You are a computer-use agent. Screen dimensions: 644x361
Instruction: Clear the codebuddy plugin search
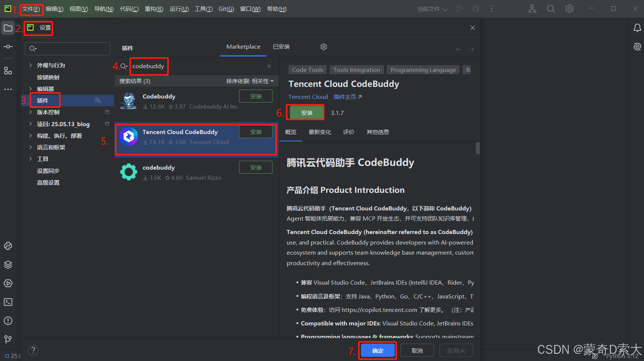pyautogui.click(x=269, y=66)
